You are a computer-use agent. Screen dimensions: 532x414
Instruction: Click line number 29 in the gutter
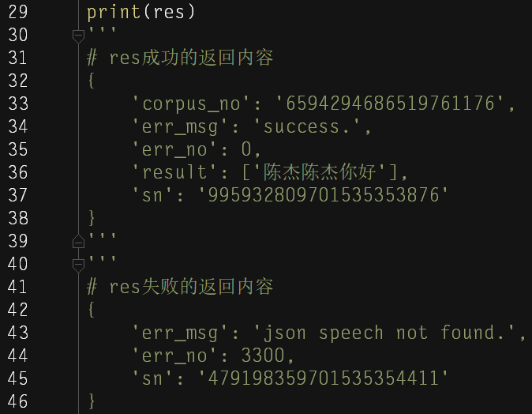click(x=17, y=13)
